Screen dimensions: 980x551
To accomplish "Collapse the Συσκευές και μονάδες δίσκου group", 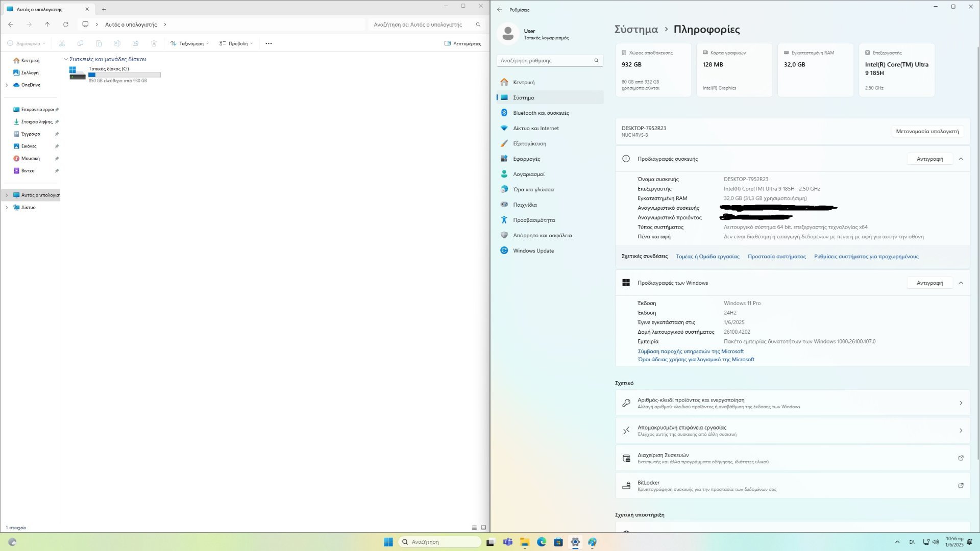I will pos(66,59).
